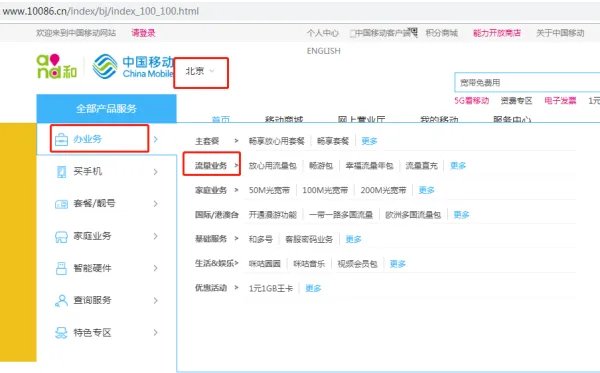
Task: Click the search box showing 宽带免费用
Action: pos(527,83)
